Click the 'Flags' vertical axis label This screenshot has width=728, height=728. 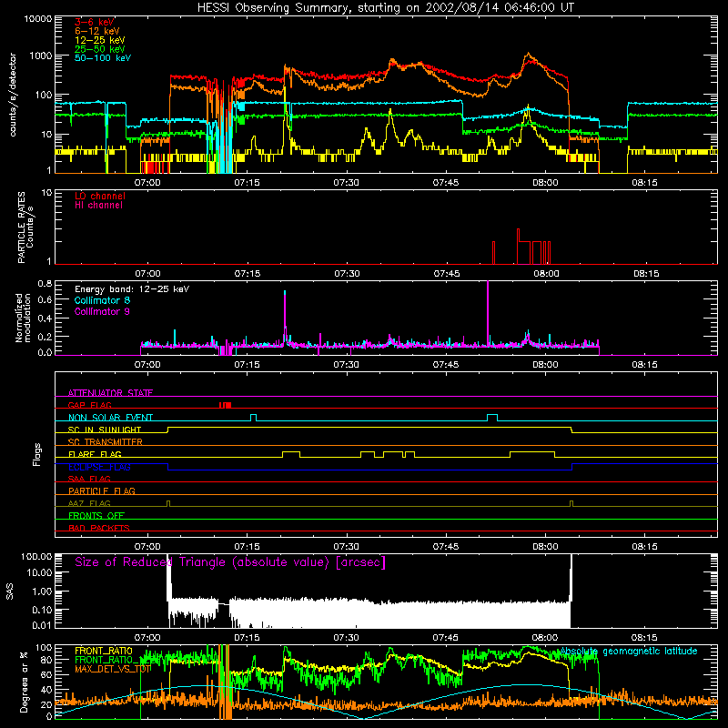click(36, 454)
